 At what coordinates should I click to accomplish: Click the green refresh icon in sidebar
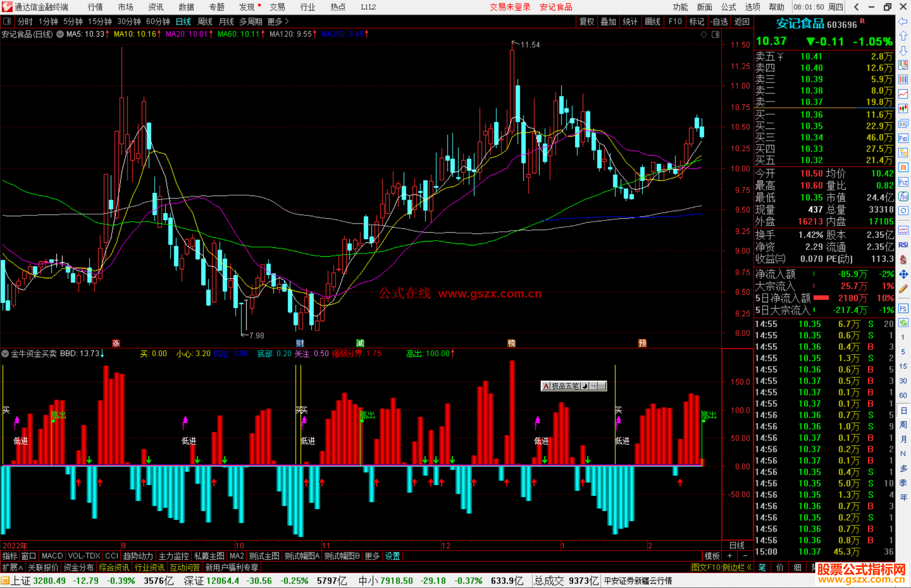point(903,323)
